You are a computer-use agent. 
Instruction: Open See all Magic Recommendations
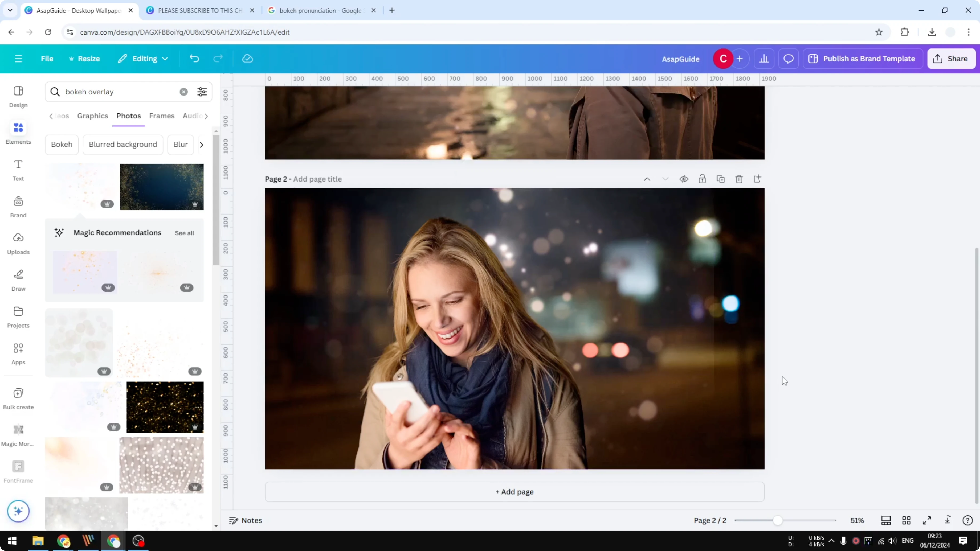click(184, 233)
